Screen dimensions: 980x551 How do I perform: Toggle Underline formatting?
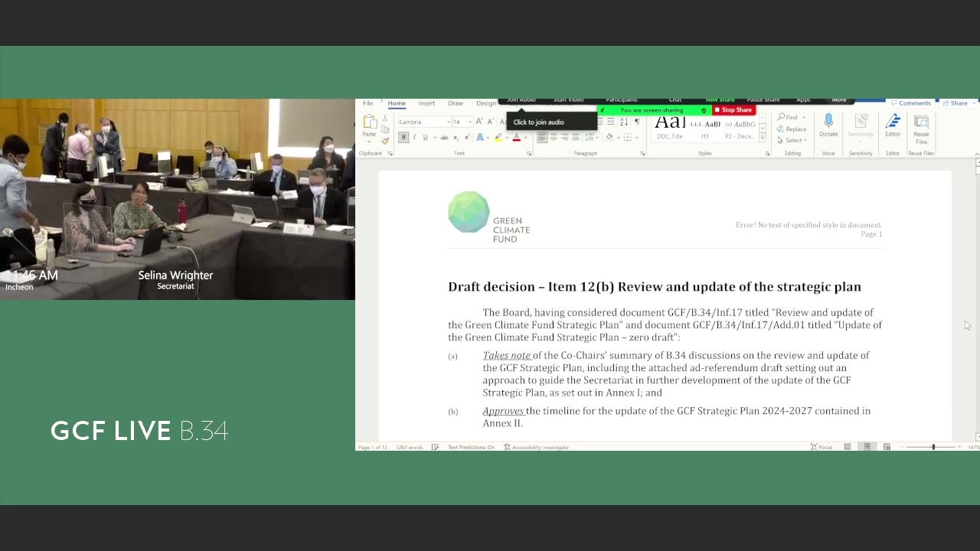point(425,138)
